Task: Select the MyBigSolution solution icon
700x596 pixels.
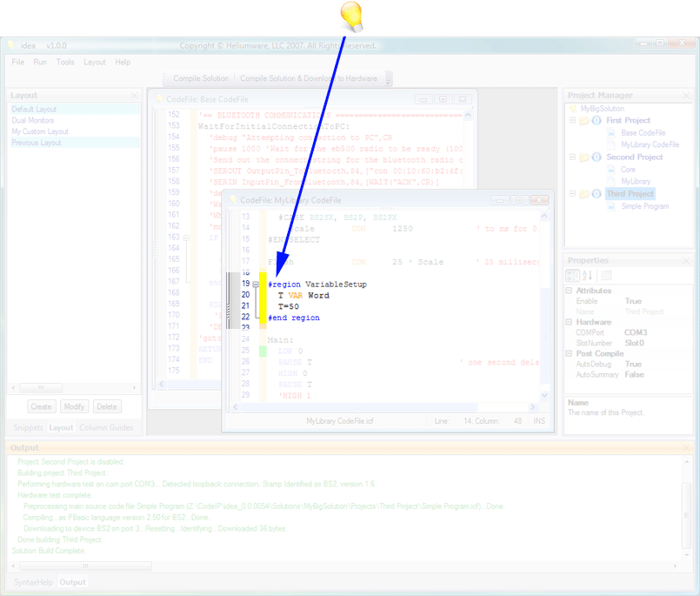Action: (x=573, y=109)
